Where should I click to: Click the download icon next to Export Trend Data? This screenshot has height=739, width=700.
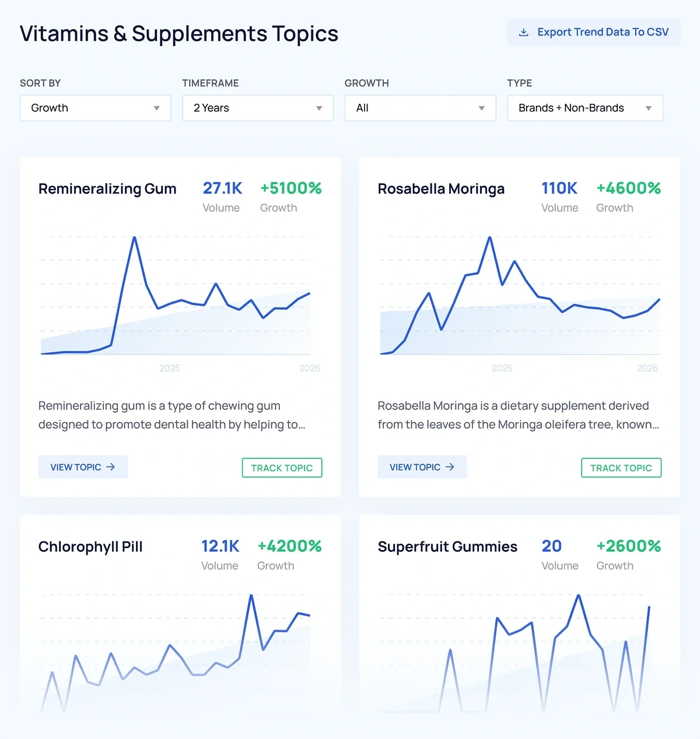pyautogui.click(x=523, y=32)
